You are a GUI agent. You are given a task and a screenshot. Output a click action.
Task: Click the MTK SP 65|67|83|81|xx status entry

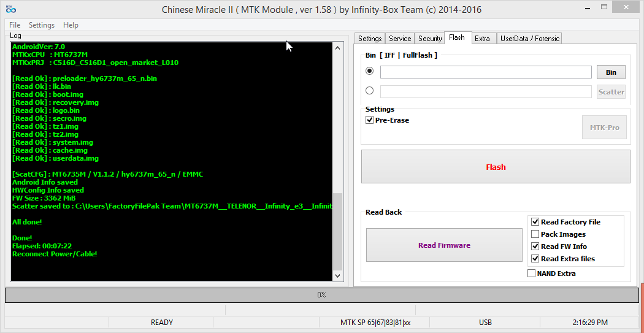375,323
